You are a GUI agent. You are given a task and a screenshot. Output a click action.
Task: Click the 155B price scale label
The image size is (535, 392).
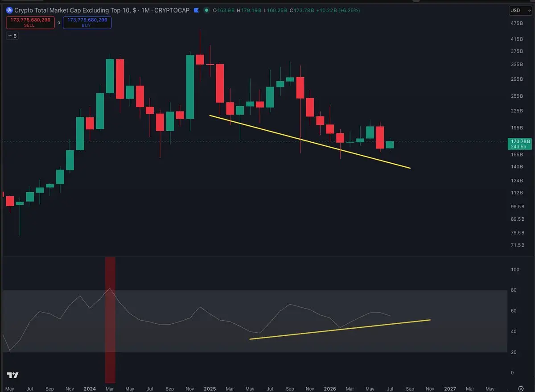517,154
